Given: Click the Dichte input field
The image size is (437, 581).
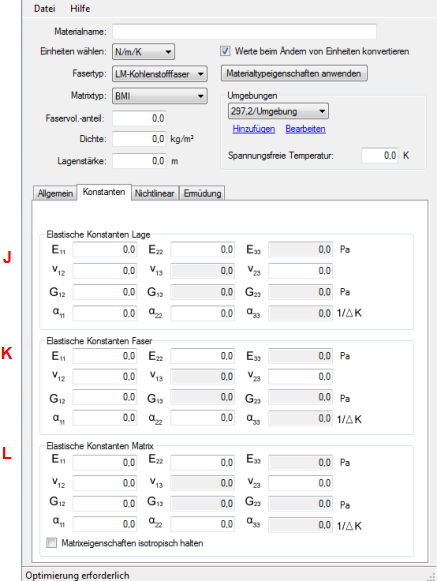Looking at the screenshot, I should [x=139, y=139].
